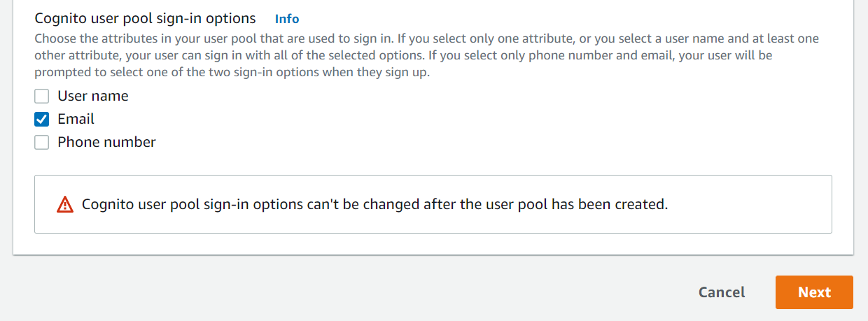This screenshot has height=321, width=868.
Task: Click the blank white area right of the checkboxes
Action: pyautogui.click(x=490, y=120)
